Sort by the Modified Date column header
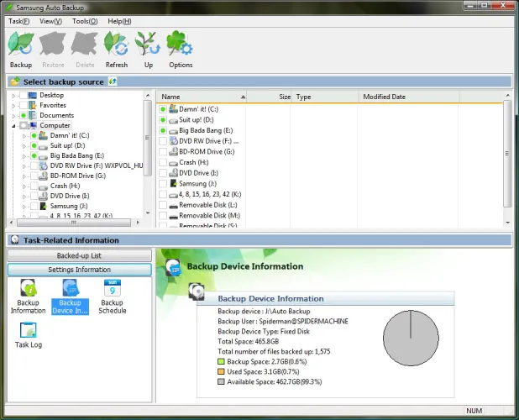This screenshot has height=420, width=519. [408, 97]
